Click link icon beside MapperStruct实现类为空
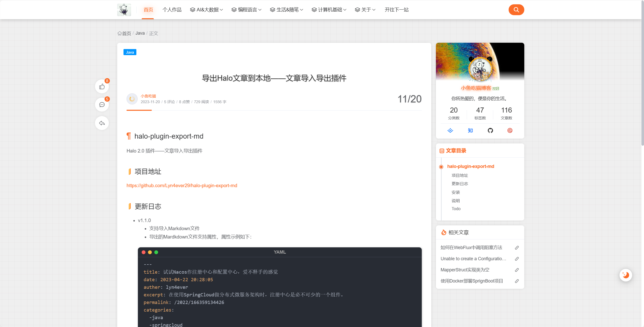The image size is (644, 327). (517, 270)
